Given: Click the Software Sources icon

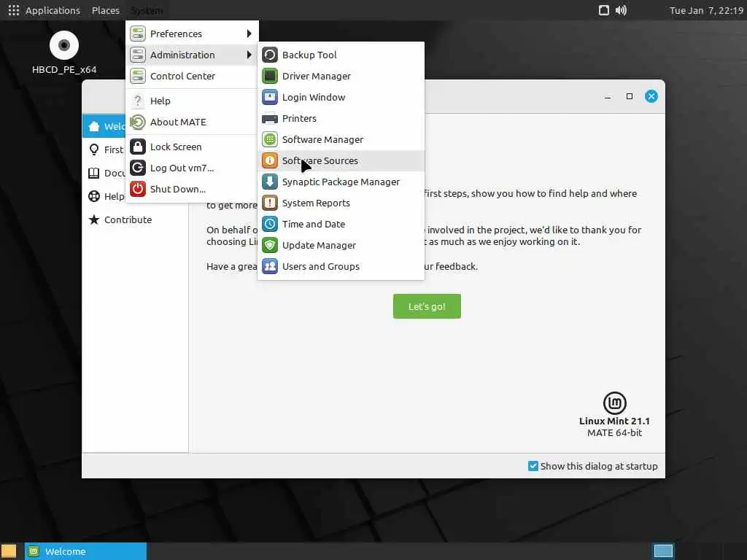Looking at the screenshot, I should (x=270, y=160).
